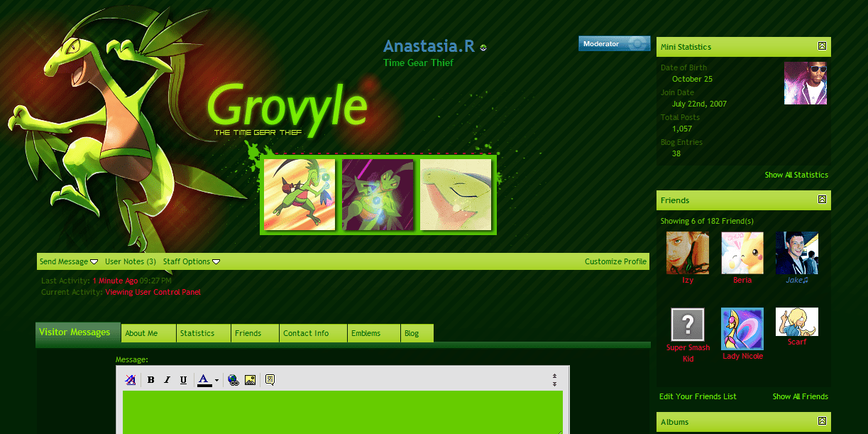Collapse the Albums panel

coord(822,421)
